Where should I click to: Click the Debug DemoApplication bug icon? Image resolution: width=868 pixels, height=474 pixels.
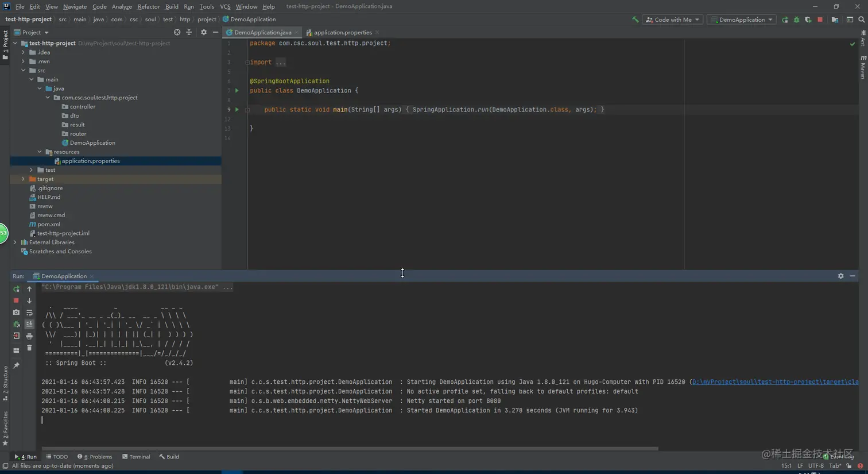tap(796, 20)
